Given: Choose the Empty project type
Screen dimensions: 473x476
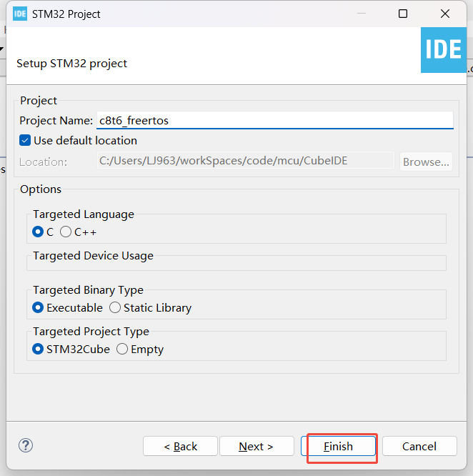Looking at the screenshot, I should coord(122,349).
